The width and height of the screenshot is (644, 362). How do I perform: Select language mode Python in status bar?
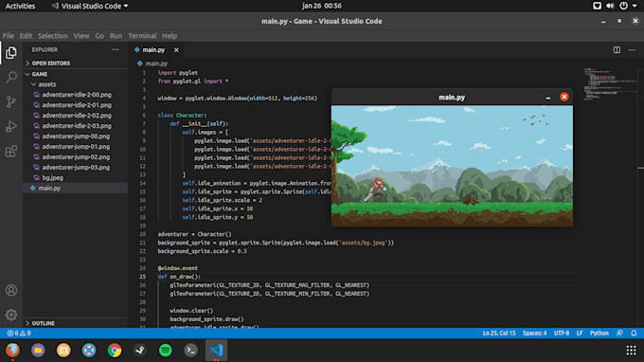[599, 334]
